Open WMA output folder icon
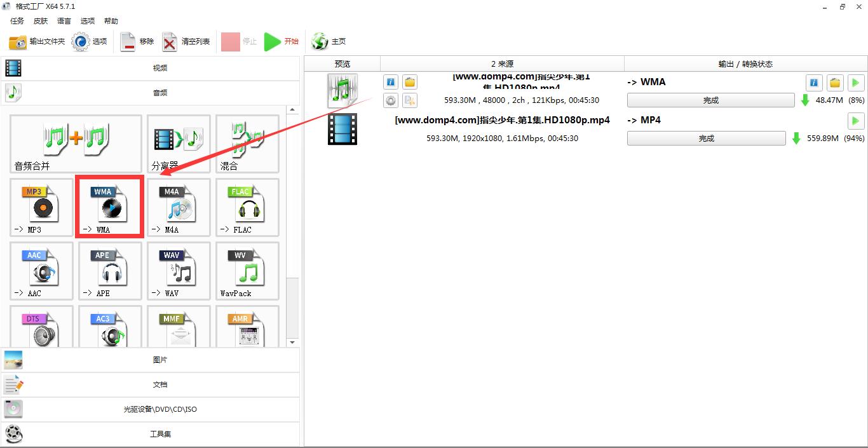This screenshot has height=448, width=868. [x=835, y=83]
